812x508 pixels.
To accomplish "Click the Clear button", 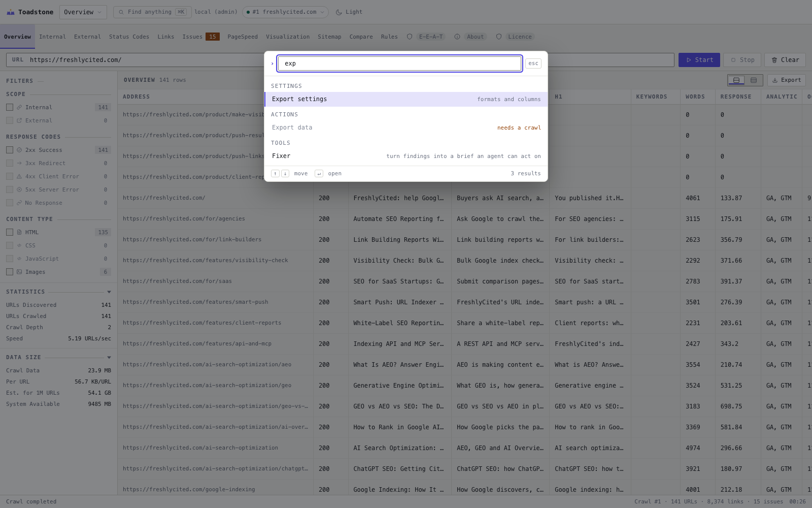I will point(785,60).
